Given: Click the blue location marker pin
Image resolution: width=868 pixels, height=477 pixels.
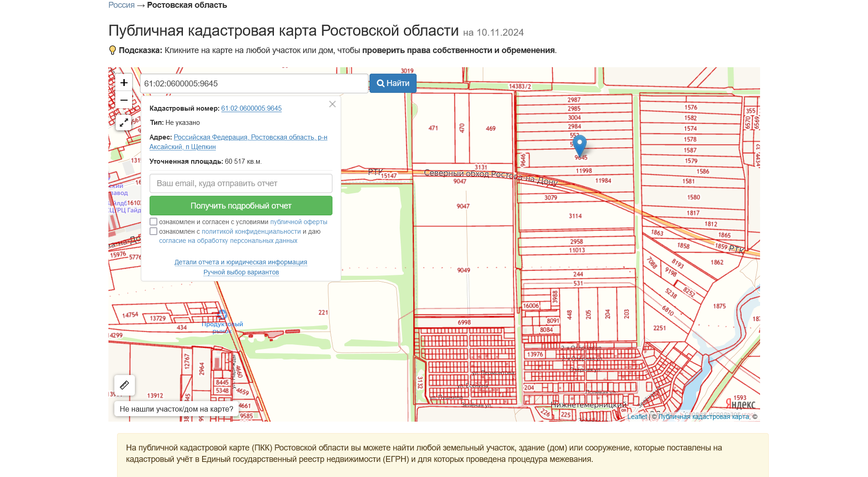Looking at the screenshot, I should [x=579, y=145].
